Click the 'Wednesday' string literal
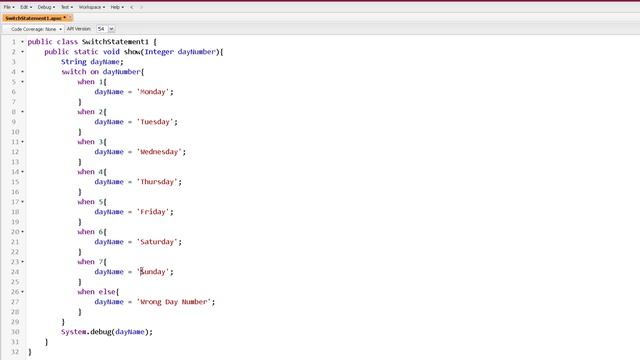The height and width of the screenshot is (360, 640). coord(159,152)
